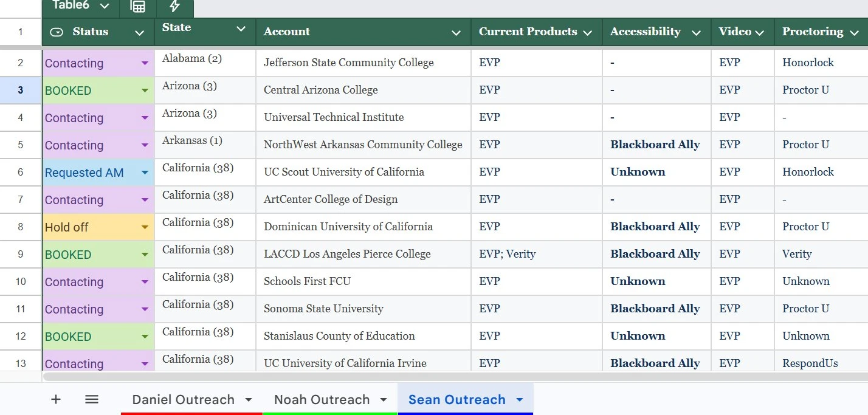Open the Current Products column dropdown
Screen dimensions: 868x415
(587, 32)
